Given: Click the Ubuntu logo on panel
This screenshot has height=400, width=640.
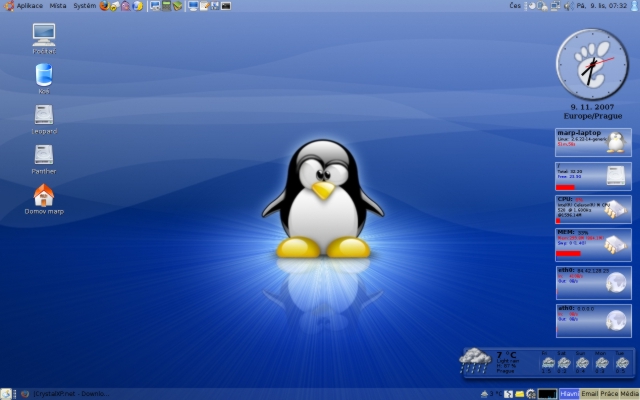Looking at the screenshot, I should point(9,6).
